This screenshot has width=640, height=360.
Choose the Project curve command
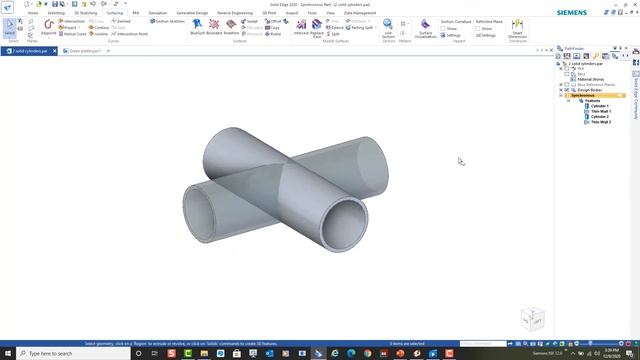[68, 27]
